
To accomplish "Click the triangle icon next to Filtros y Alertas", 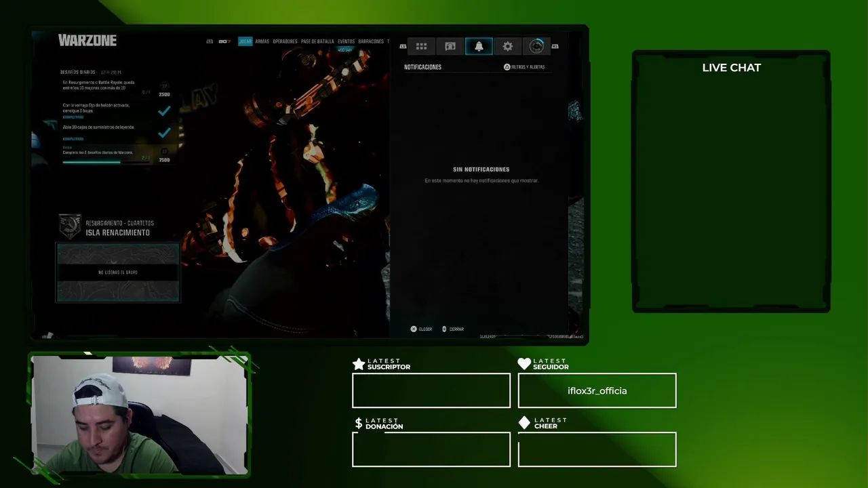I will (507, 67).
